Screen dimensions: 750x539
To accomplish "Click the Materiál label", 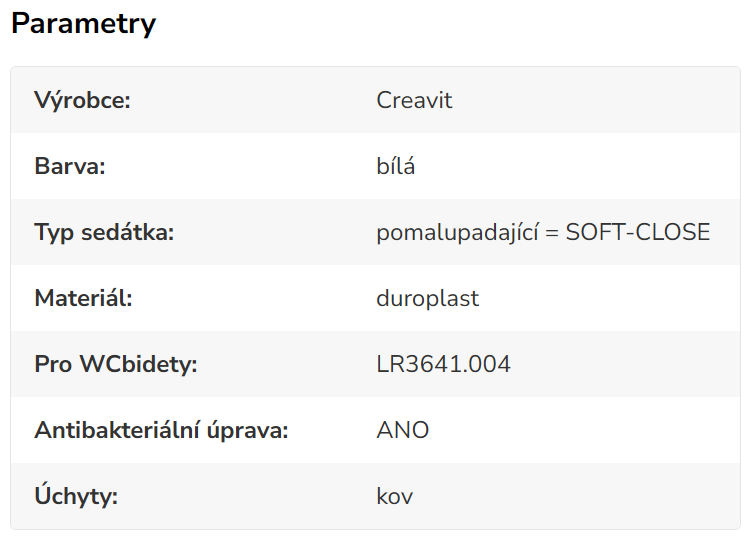I will coord(83,298).
